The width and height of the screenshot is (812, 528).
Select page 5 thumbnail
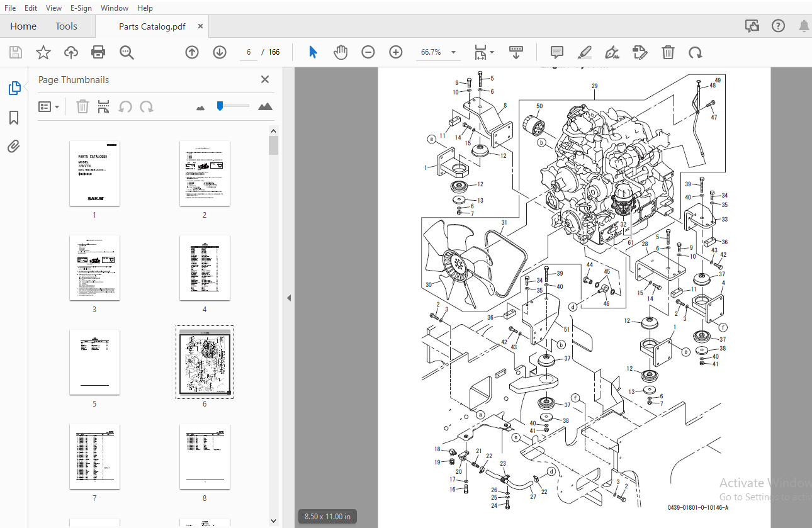point(94,362)
